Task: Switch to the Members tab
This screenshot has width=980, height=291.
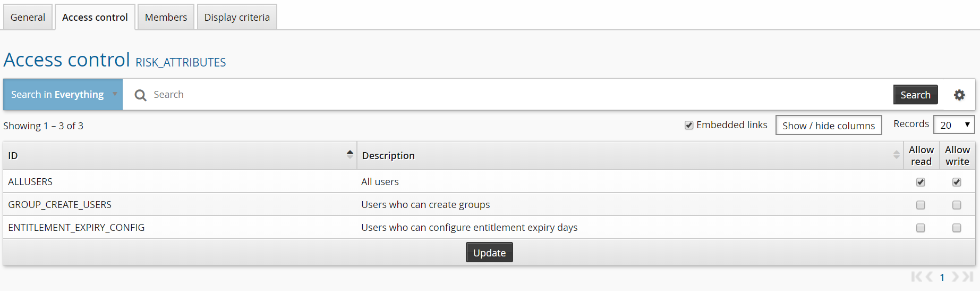Action: coord(166,18)
